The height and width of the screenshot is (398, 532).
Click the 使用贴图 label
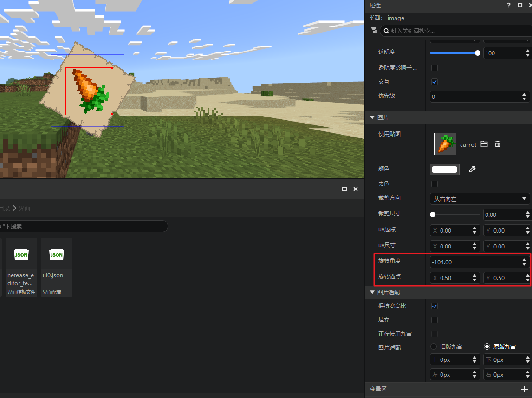pos(389,134)
